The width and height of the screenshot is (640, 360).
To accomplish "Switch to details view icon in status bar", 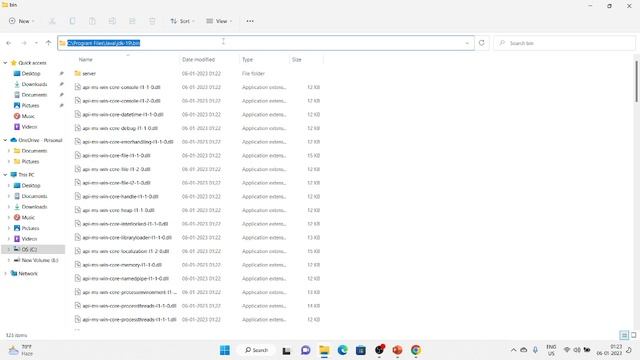I will coord(624,335).
